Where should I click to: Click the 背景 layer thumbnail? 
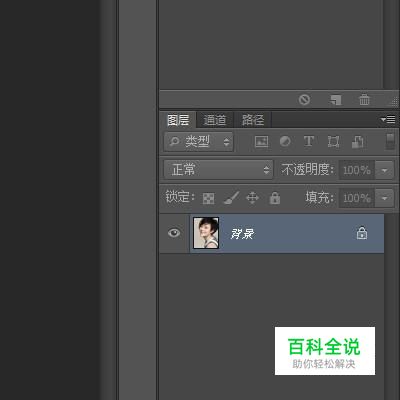[x=206, y=233]
